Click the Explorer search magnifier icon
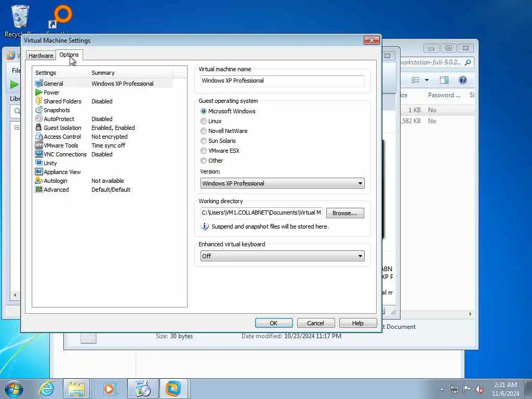Screen dimensions: 532x399 468,62
